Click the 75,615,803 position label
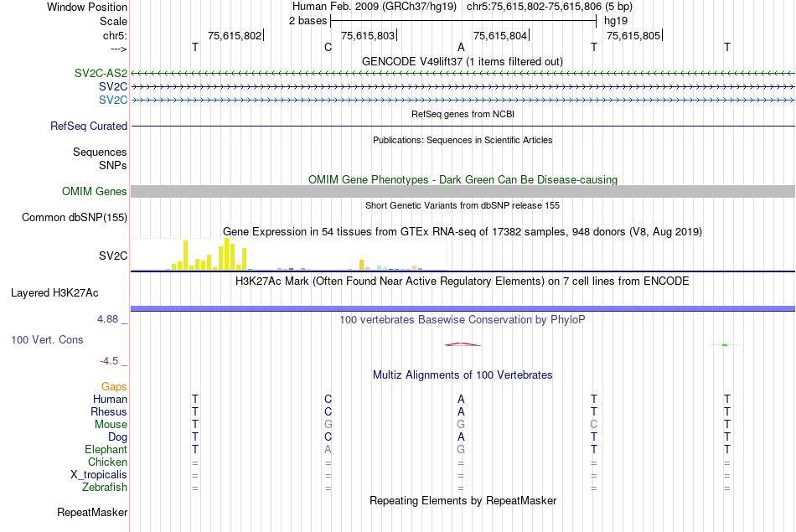Image resolution: width=796 pixels, height=532 pixels. 368,35
